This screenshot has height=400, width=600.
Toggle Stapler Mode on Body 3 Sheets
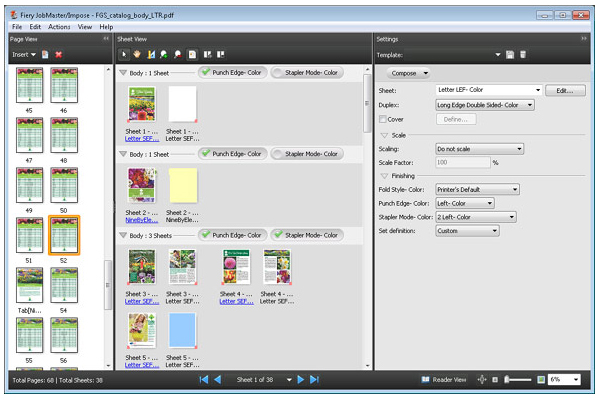click(x=305, y=235)
